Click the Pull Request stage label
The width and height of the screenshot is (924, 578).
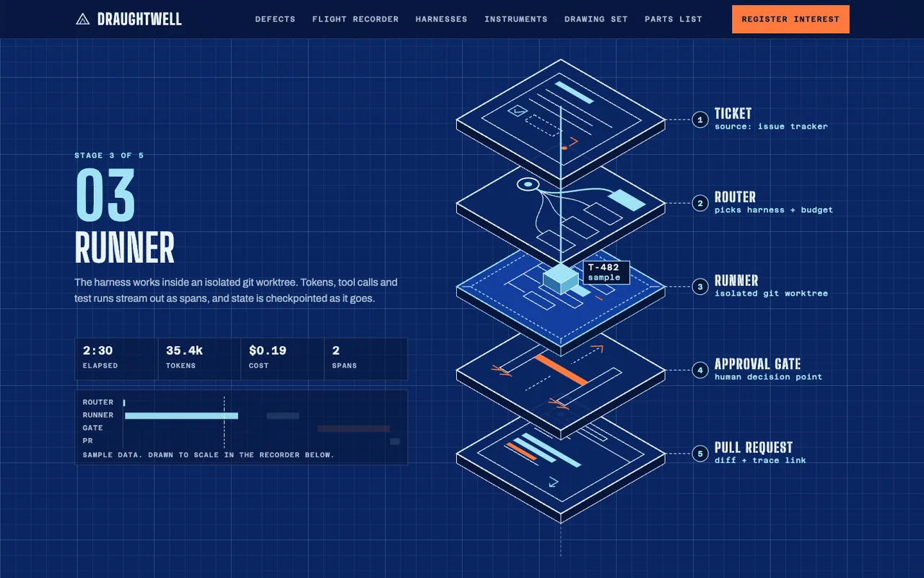click(754, 448)
